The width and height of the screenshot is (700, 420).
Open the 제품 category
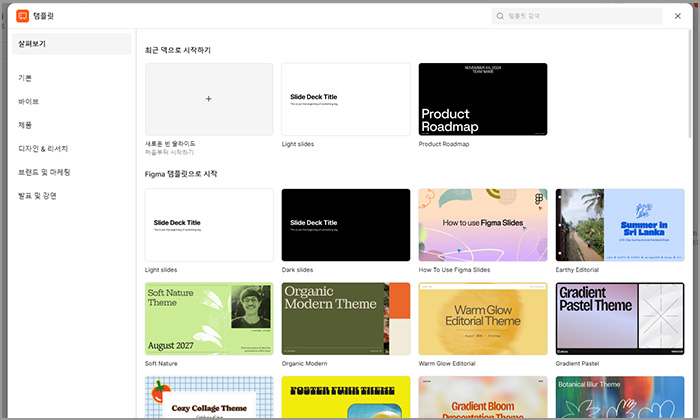[25, 125]
